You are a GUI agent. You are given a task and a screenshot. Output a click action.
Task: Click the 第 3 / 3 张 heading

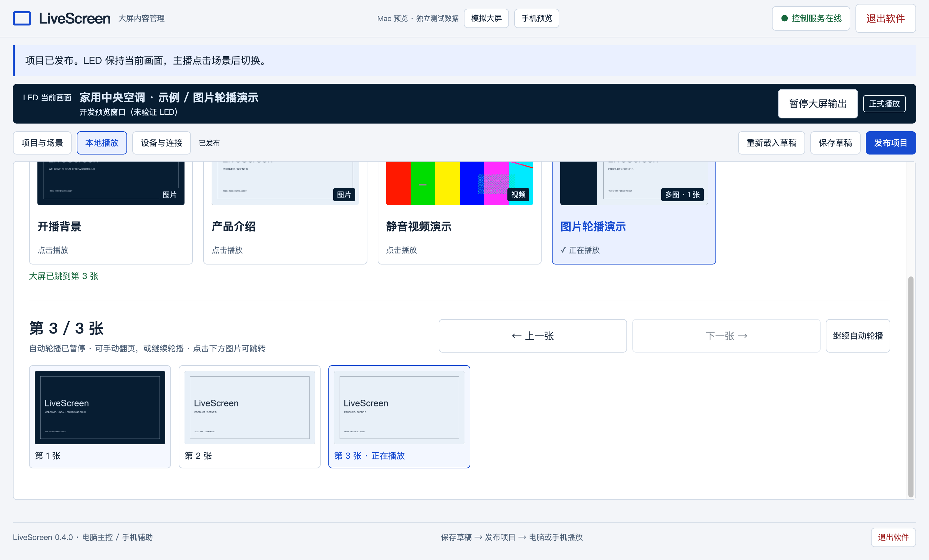pyautogui.click(x=66, y=328)
